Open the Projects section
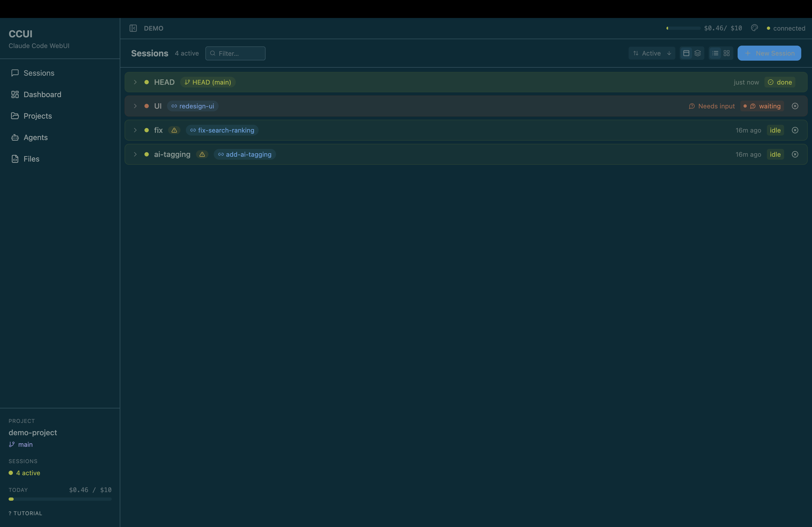This screenshot has width=812, height=527. tap(38, 116)
